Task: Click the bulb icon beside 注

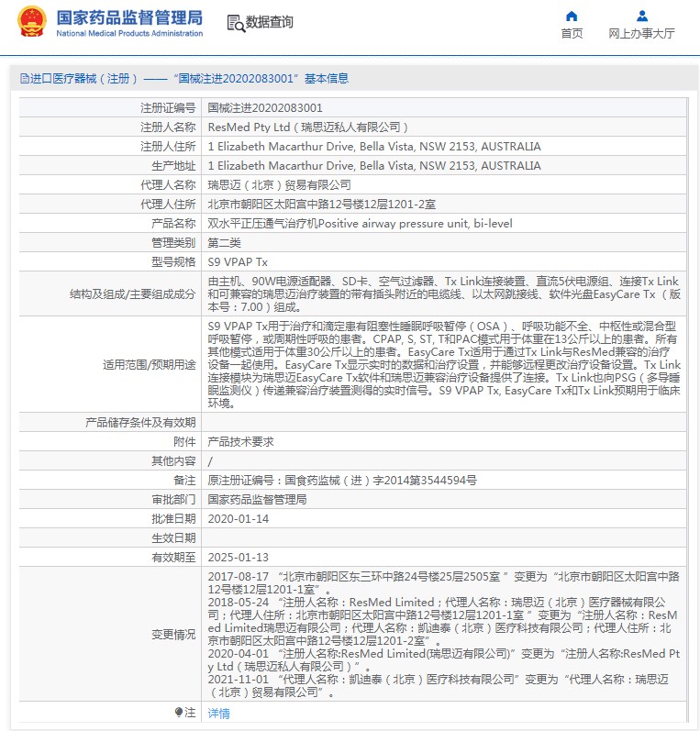Action: tap(179, 712)
